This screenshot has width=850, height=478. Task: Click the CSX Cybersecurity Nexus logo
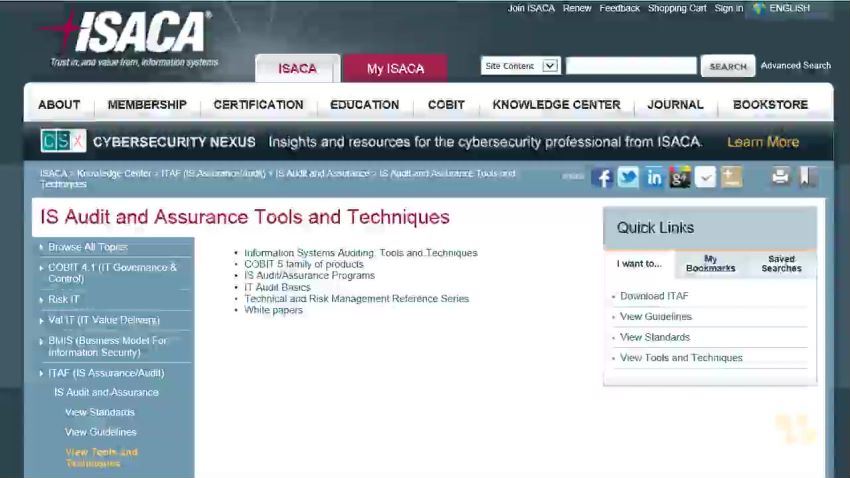63,141
